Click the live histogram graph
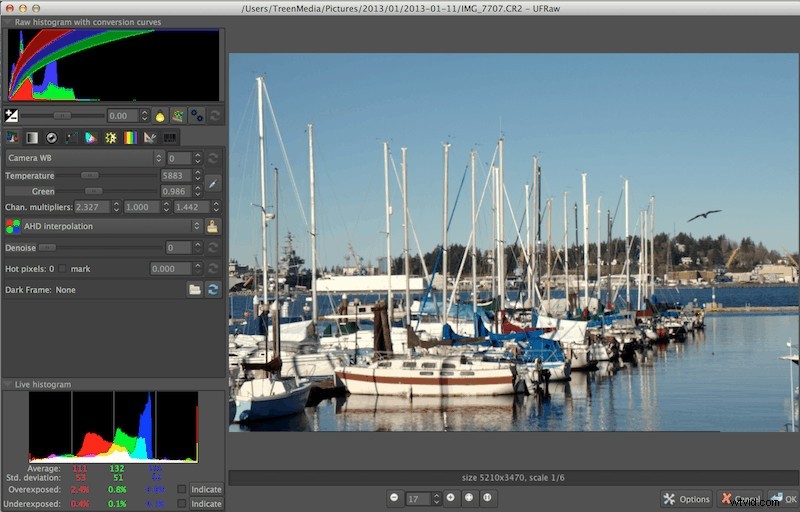This screenshot has height=512, width=800. [113, 427]
